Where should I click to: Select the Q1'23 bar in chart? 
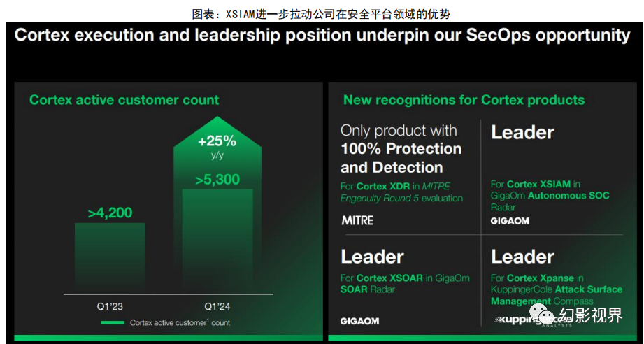pos(110,258)
